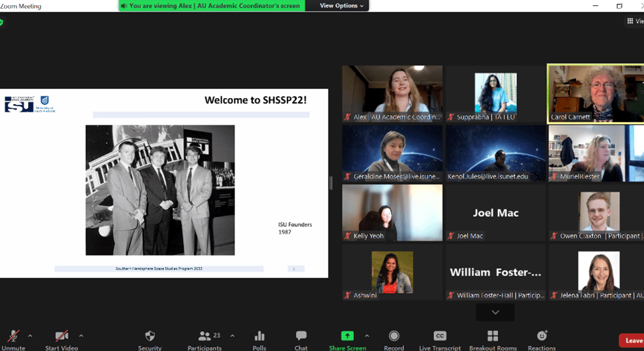Click the Record icon
This screenshot has height=351, width=644.
point(394,336)
